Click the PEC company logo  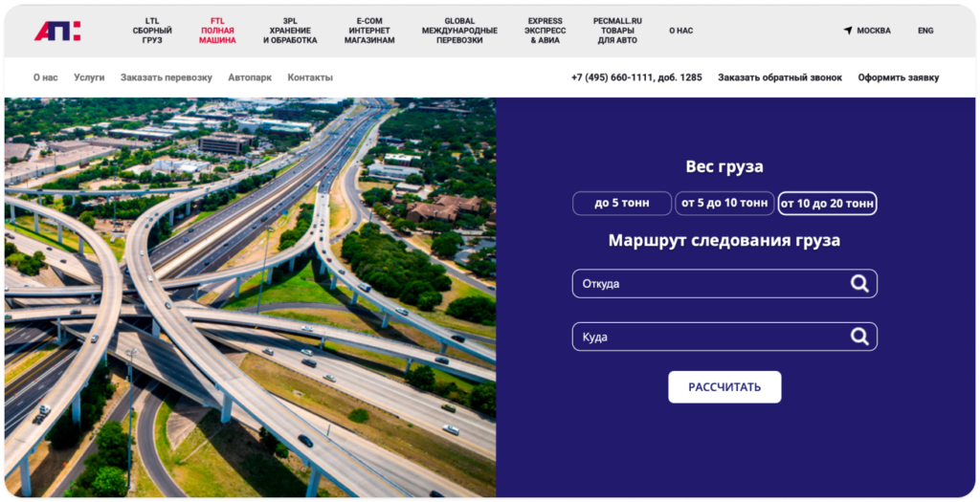point(57,31)
